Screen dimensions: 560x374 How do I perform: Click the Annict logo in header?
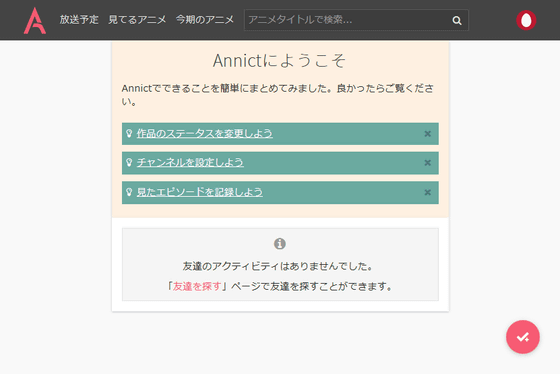tap(35, 20)
